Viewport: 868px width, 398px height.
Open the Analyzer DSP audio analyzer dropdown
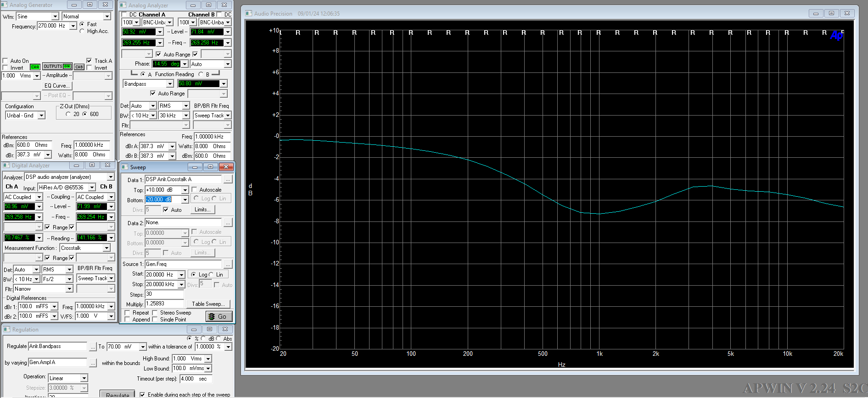[x=111, y=177]
